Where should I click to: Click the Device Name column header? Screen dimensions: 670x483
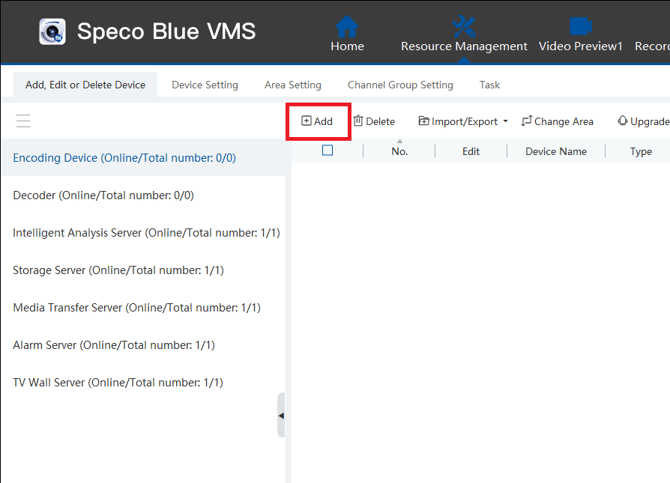tap(555, 151)
